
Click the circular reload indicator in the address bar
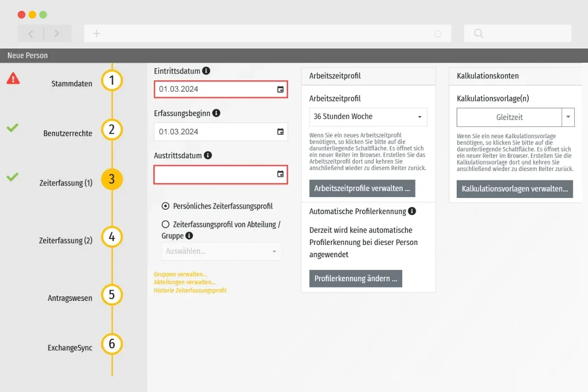click(x=438, y=34)
